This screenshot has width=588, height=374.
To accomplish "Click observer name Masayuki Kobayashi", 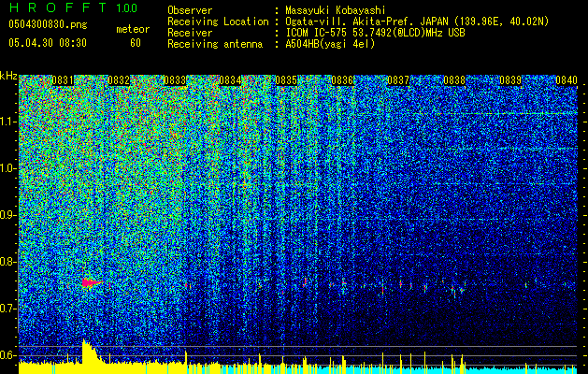I will coord(336,10).
